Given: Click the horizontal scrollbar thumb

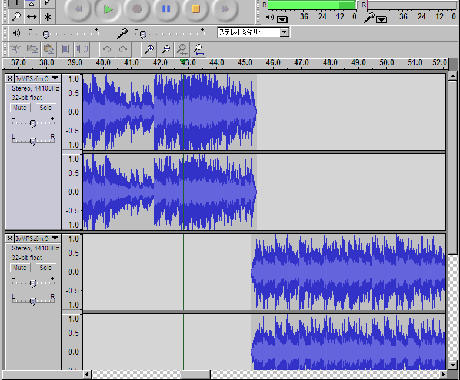Looking at the screenshot, I should click(x=196, y=374).
